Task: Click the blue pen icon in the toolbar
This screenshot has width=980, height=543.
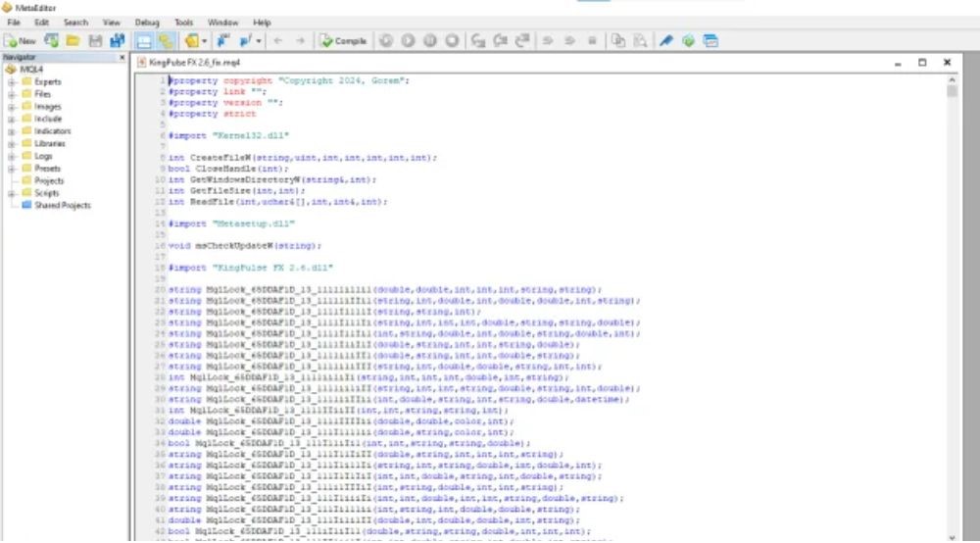Action: click(666, 40)
